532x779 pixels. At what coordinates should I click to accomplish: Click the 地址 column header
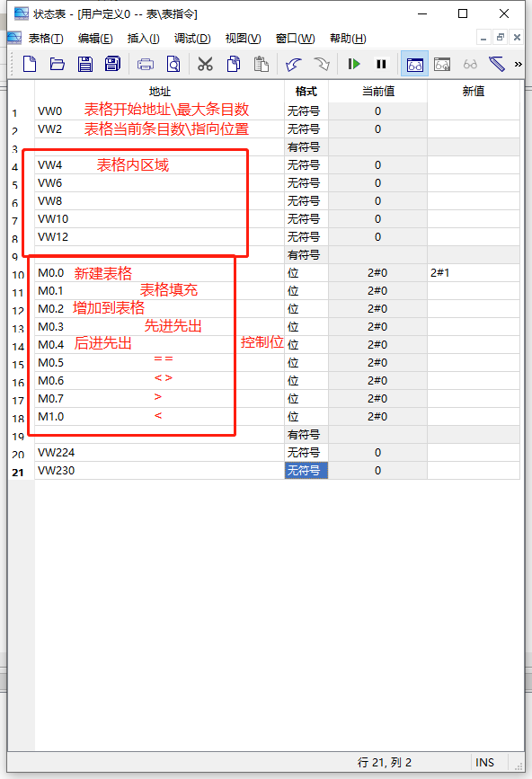tap(159, 92)
